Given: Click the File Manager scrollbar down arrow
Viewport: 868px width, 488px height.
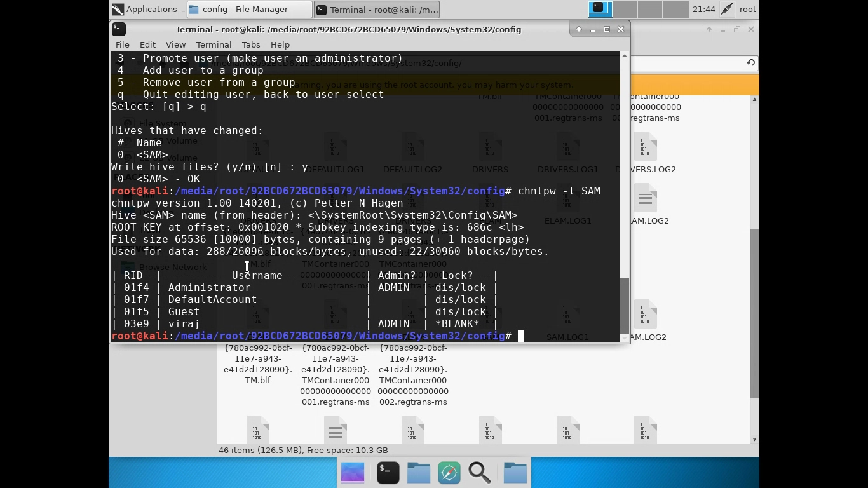Looking at the screenshot, I should [755, 439].
